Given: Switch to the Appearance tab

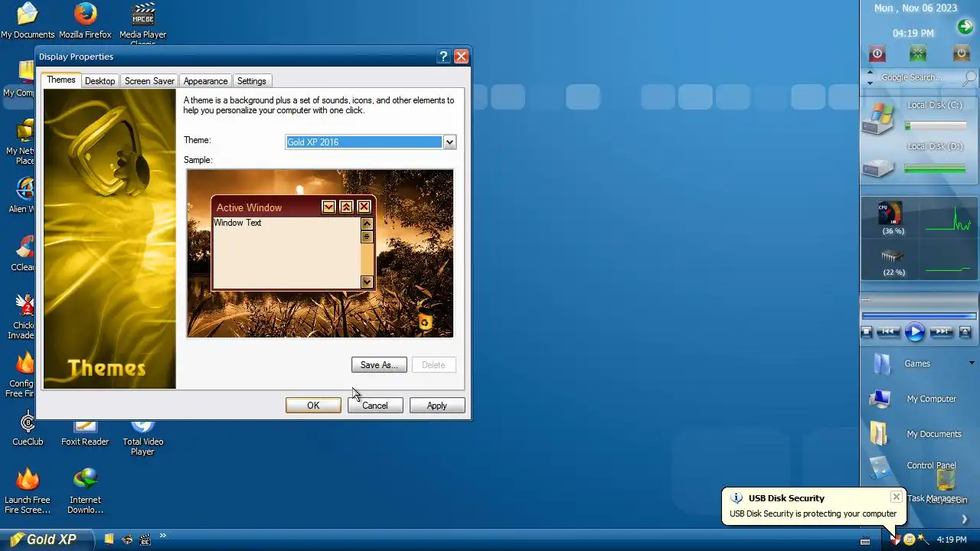Looking at the screenshot, I should click(x=205, y=81).
